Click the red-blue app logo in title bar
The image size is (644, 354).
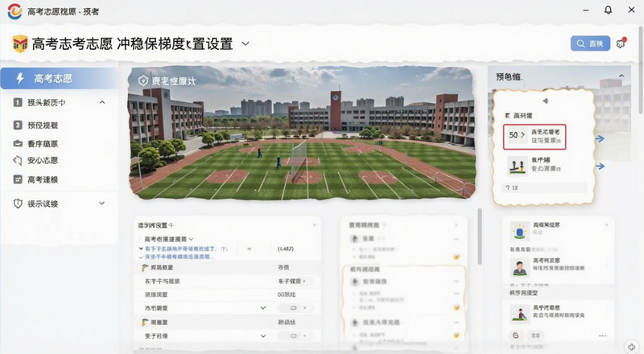[14, 10]
